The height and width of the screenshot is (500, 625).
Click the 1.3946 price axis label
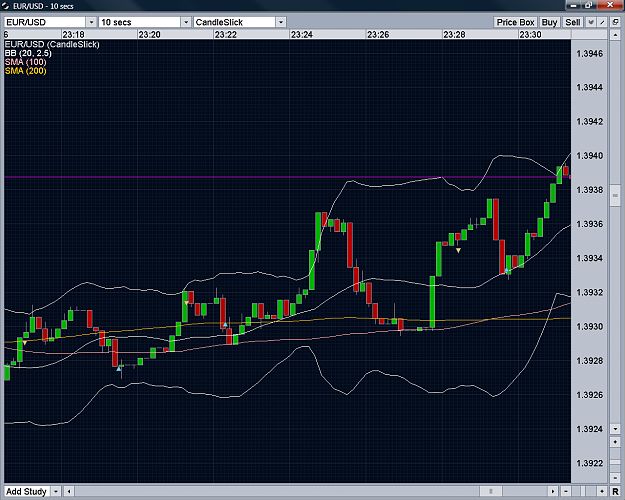pyautogui.click(x=590, y=53)
